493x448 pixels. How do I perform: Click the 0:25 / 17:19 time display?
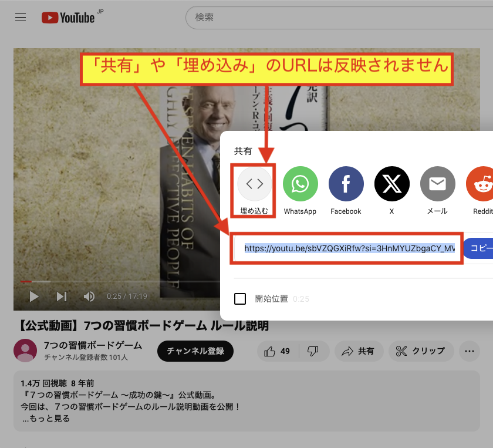point(127,297)
